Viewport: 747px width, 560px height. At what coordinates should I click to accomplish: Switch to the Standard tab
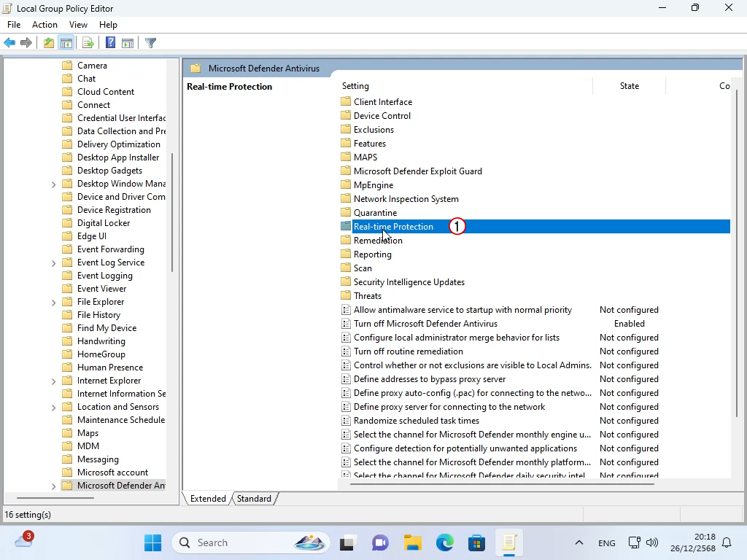click(254, 499)
